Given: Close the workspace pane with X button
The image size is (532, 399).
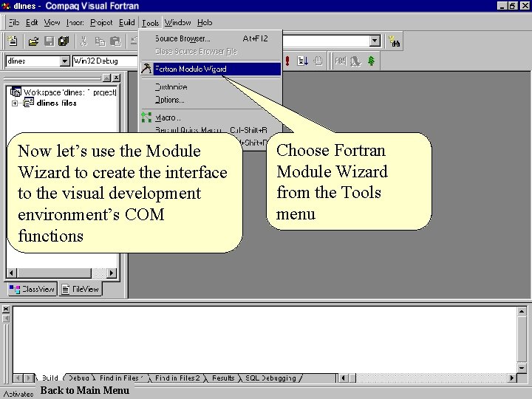Looking at the screenshot, I should tap(117, 78).
